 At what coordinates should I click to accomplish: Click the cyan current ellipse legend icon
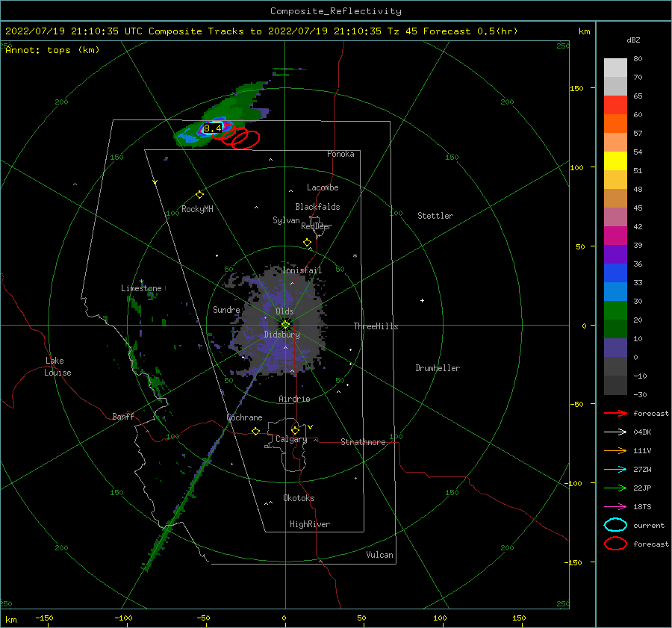(615, 525)
